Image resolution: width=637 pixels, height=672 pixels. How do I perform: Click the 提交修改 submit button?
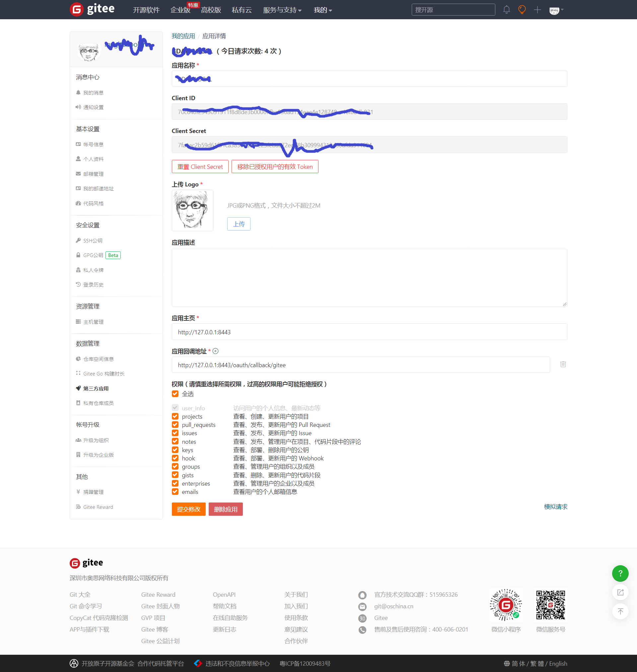click(x=188, y=509)
